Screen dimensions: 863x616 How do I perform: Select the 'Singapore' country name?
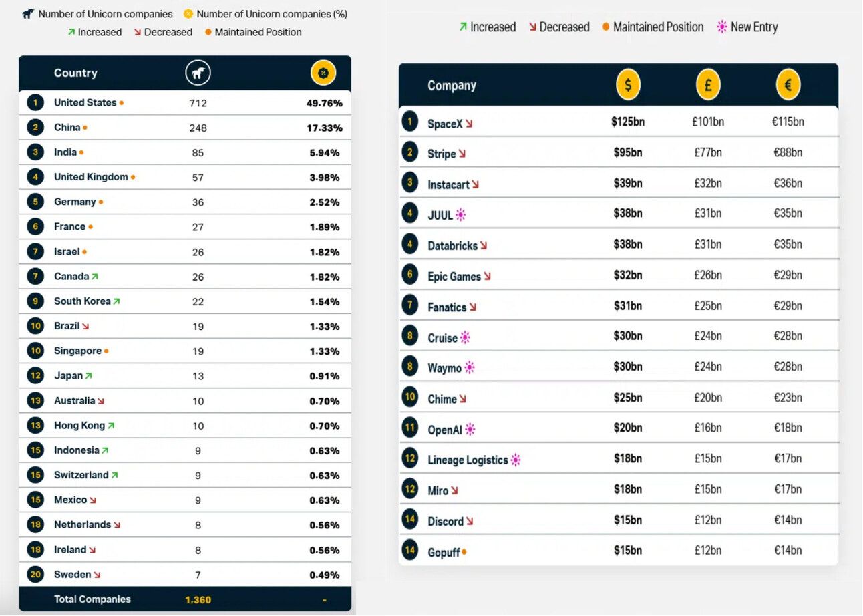pyautogui.click(x=77, y=351)
